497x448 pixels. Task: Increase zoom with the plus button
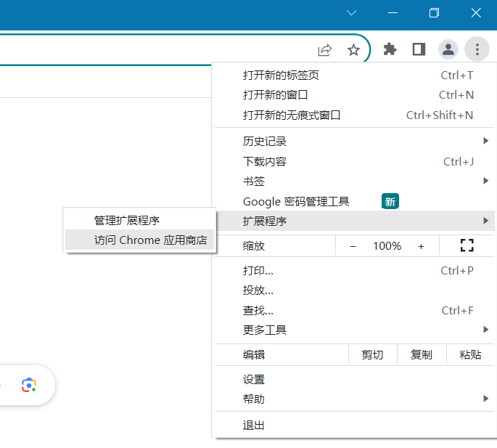[x=421, y=246]
